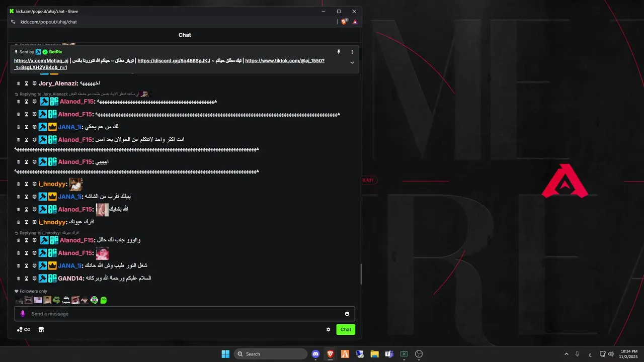Timeout Alanod_F15 on the 'ايييييي' message

point(27,162)
